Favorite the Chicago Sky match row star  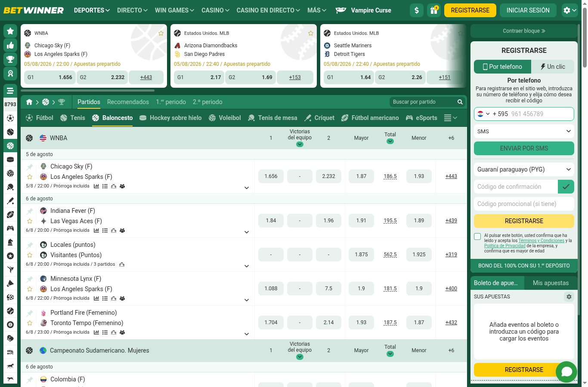(x=30, y=177)
